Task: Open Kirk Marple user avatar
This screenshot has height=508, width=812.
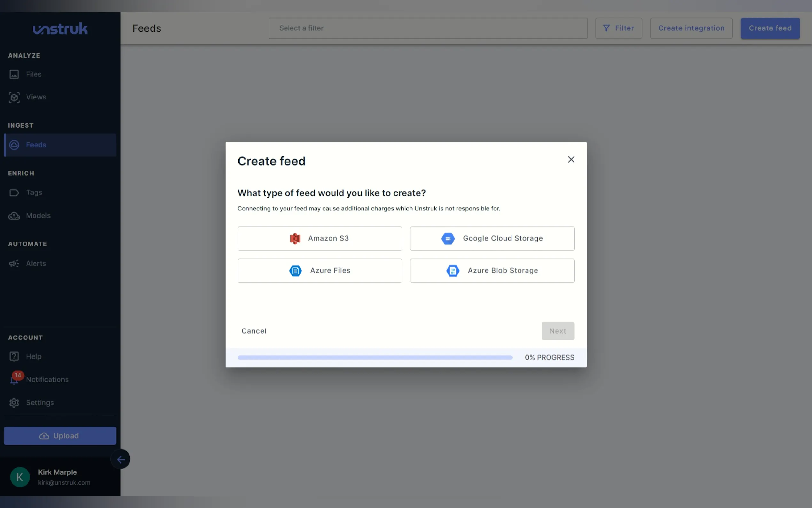Action: click(20, 477)
